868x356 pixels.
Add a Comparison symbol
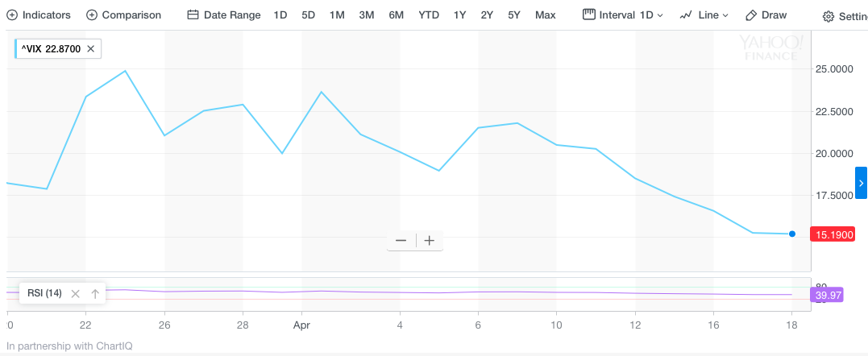coord(123,15)
